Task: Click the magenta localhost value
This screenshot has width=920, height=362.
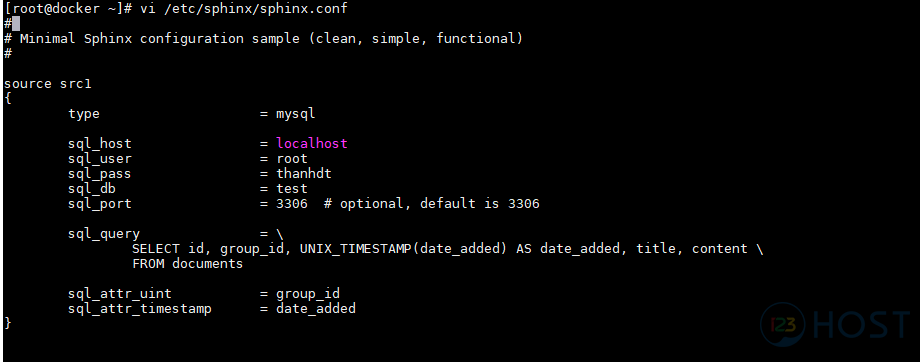Action: (312, 143)
